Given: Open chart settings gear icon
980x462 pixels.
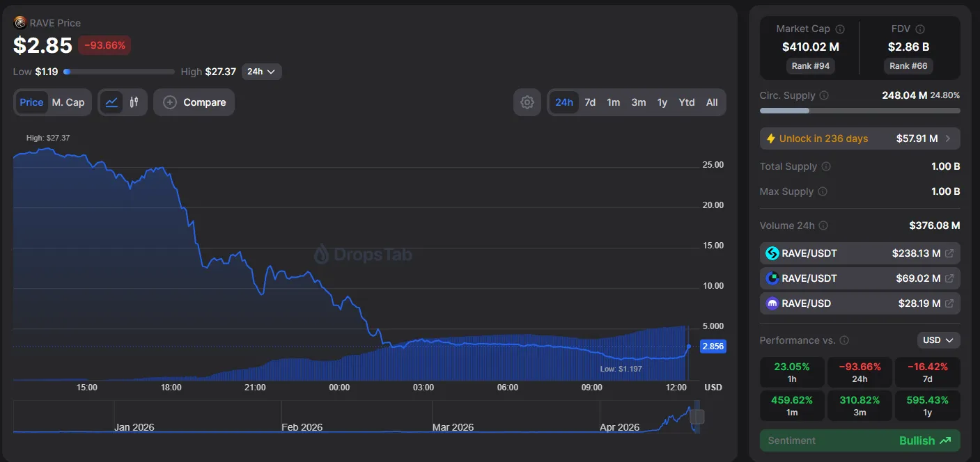Looking at the screenshot, I should [527, 102].
